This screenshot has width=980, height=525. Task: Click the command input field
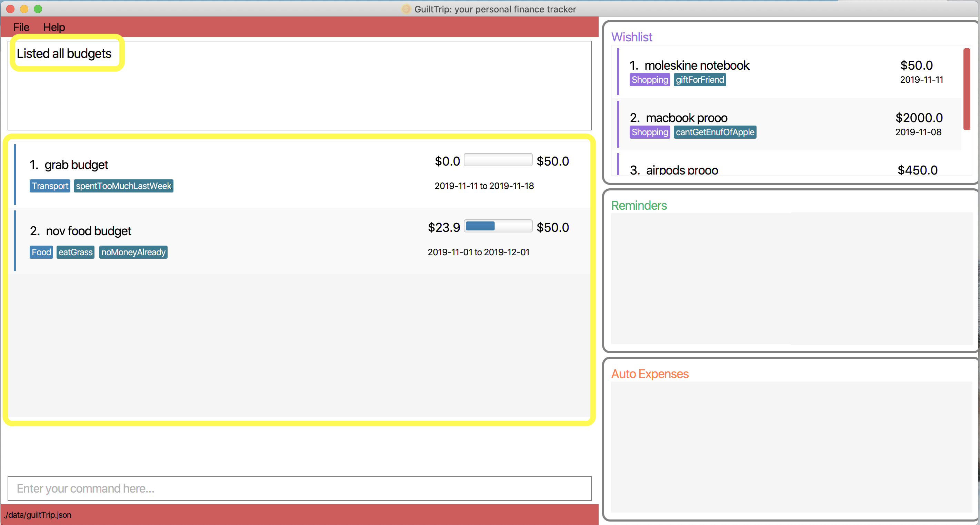coord(299,488)
